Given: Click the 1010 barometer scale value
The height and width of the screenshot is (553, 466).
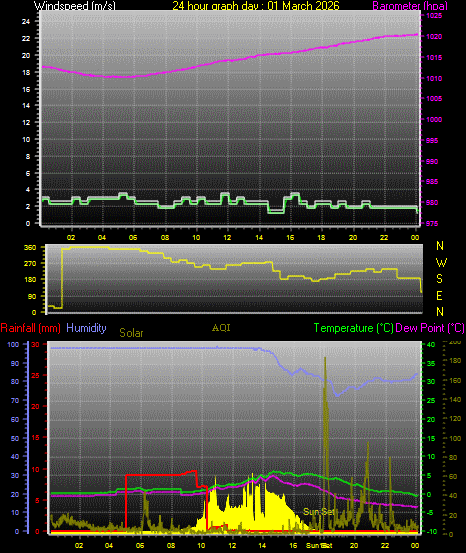Looking at the screenshot, I should click(x=434, y=78).
